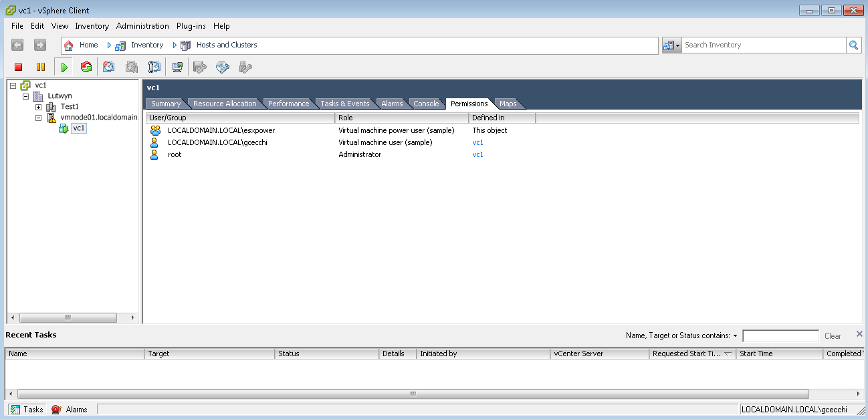Click the Hosts and Clusters breadcrumb icon
Screen dimensions: 868x419
click(x=185, y=45)
